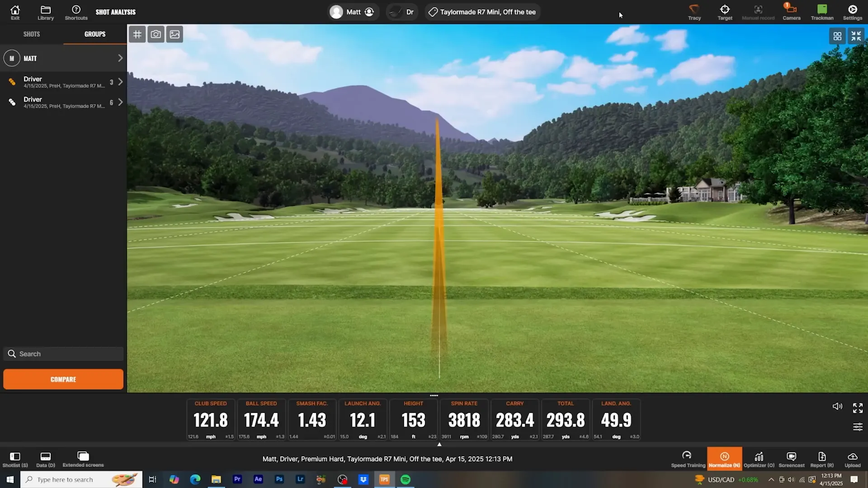Image resolution: width=868 pixels, height=488 pixels.
Task: Start Screencast
Action: pos(791,459)
